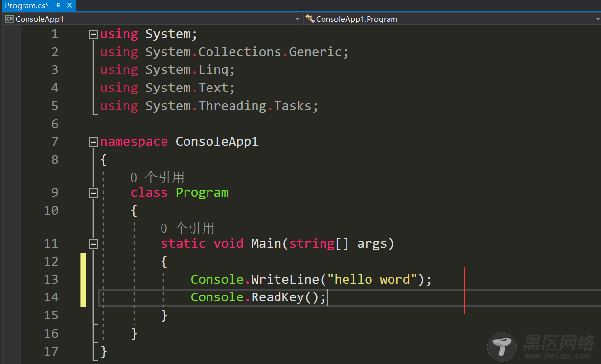
Task: Click the 'args' parameter on line 11
Action: [372, 244]
